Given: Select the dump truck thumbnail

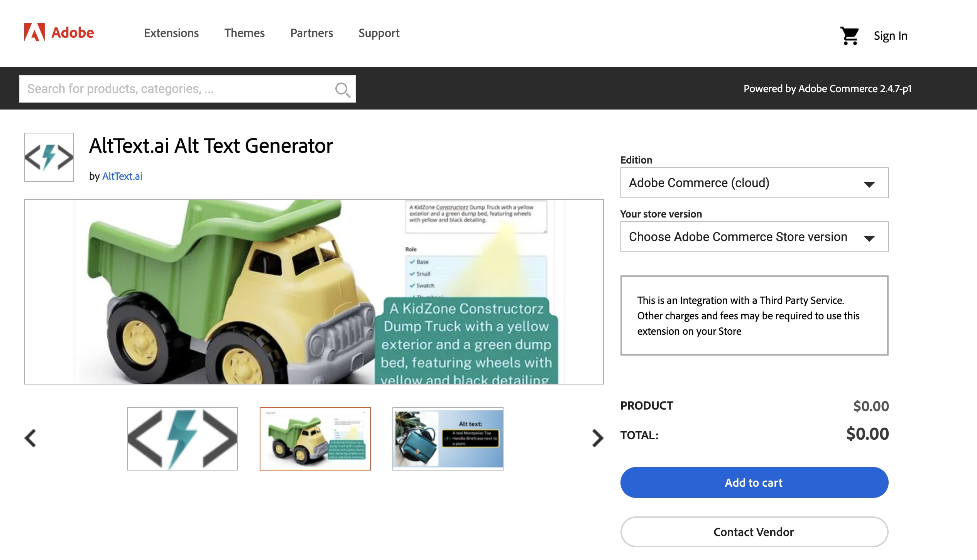Looking at the screenshot, I should [315, 439].
